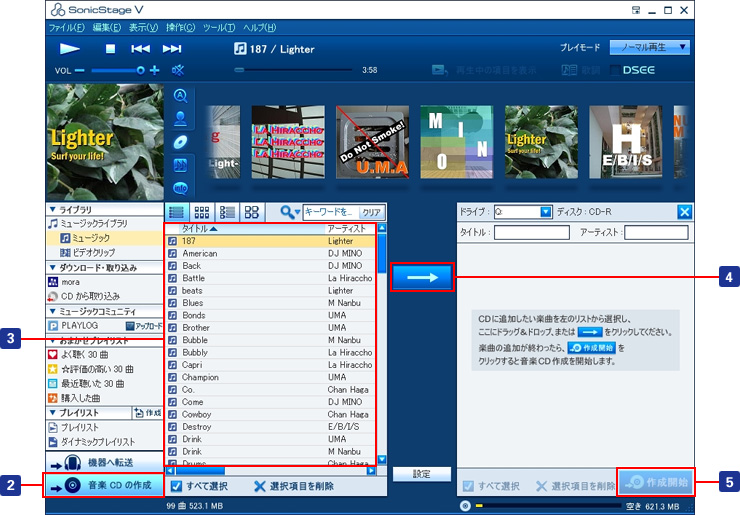Image resolution: width=740 pixels, height=515 pixels.
Task: Click the Play button
Action: click(69, 49)
